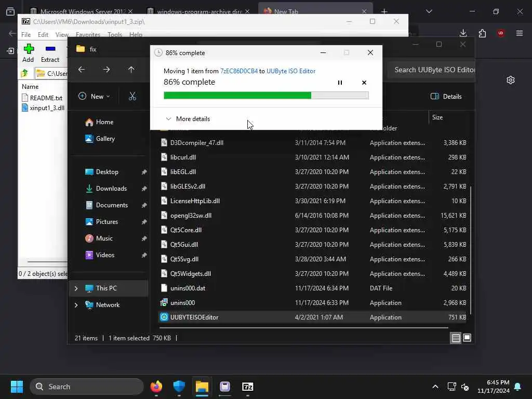
Task: Click the Search UUByte ISO Editor field
Action: coord(431,70)
